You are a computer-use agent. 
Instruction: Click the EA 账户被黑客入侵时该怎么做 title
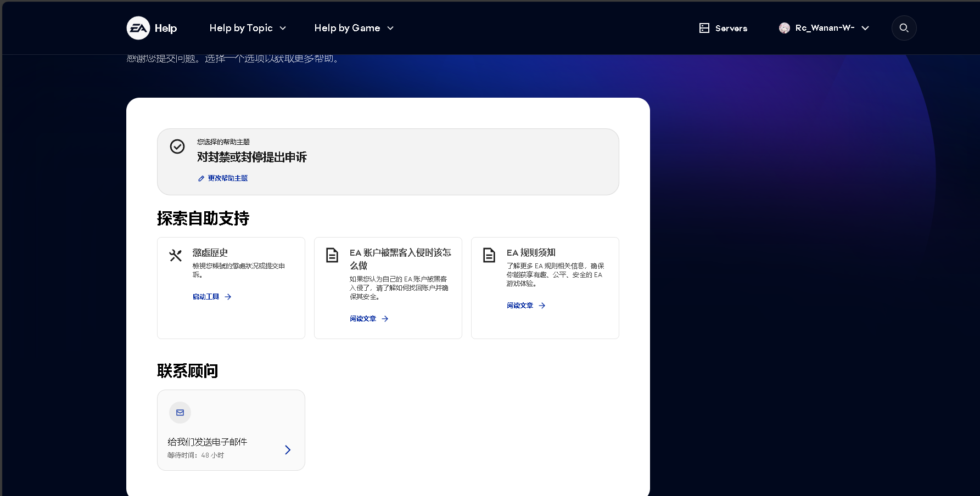coord(401,259)
